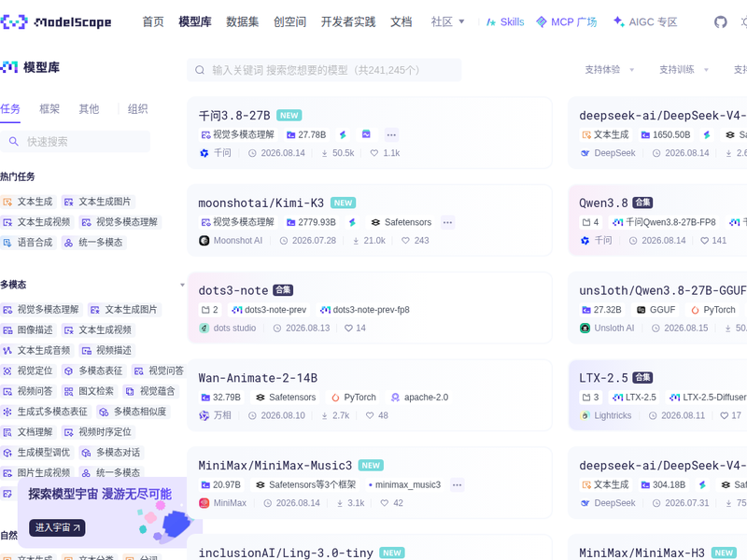Screen dimensions: 747x560
Task: Collapse the 多模态 section arrow
Action: 182,285
